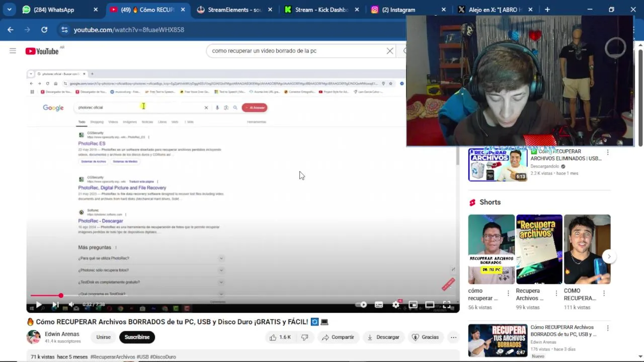Close the Kick Dashboard tab
Screen dimensions: 644x362
point(357,10)
